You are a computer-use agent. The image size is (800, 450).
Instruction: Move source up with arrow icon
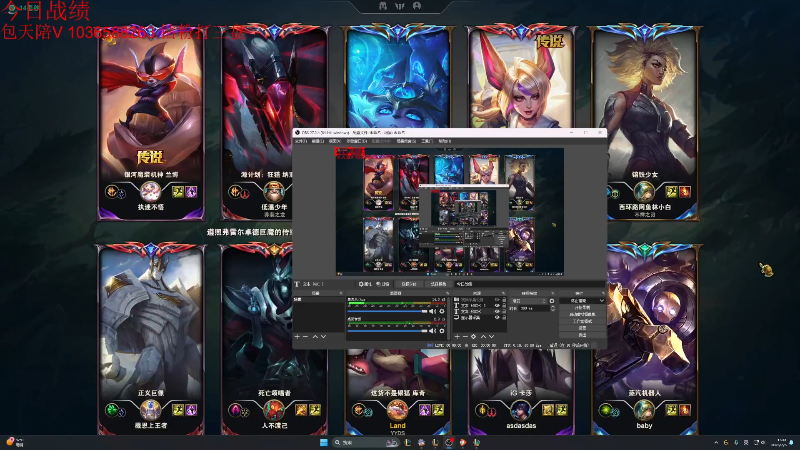[x=483, y=337]
